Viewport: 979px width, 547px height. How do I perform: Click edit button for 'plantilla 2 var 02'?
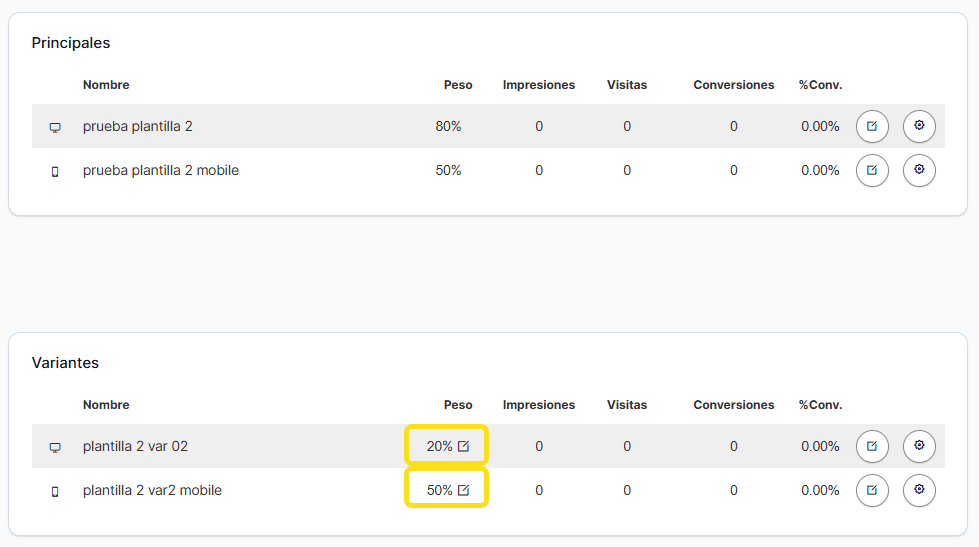(872, 447)
